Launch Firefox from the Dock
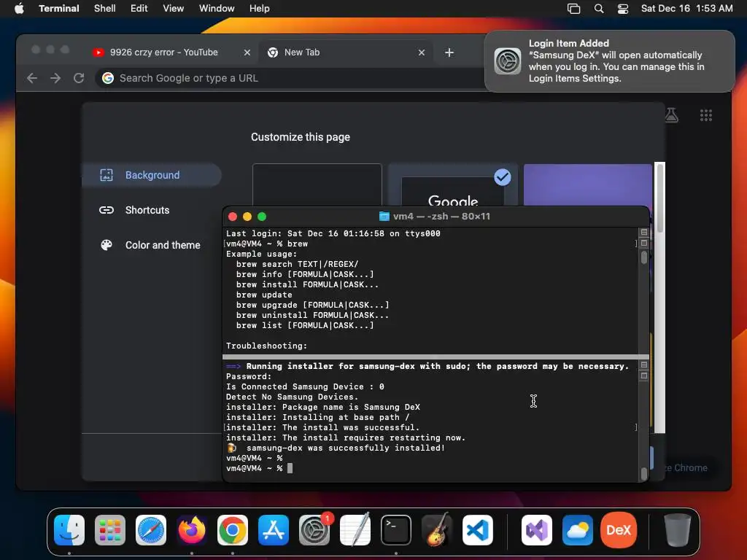Screen dimensions: 747x560 coord(192,530)
